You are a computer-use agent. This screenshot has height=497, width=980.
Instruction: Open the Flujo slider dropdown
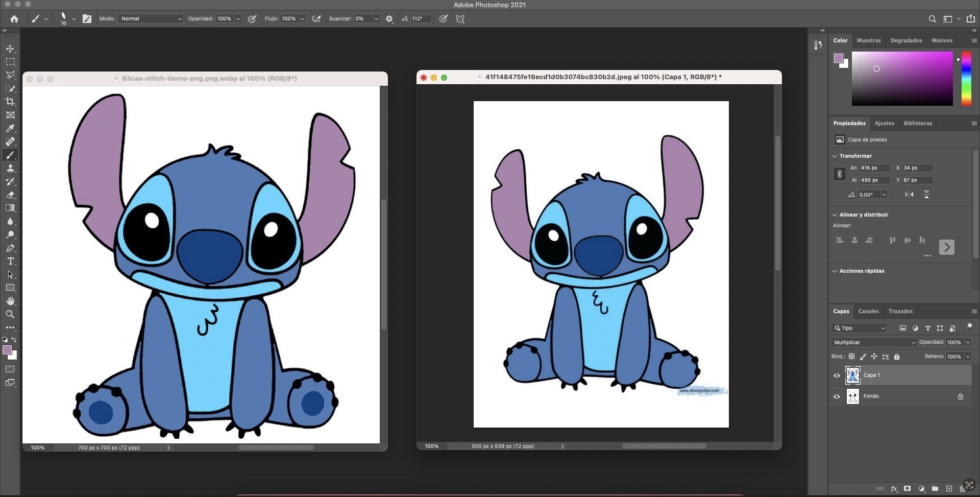click(x=302, y=19)
